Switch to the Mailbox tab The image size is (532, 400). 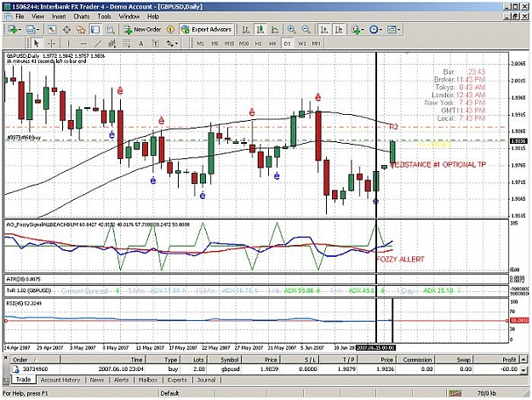(148, 380)
